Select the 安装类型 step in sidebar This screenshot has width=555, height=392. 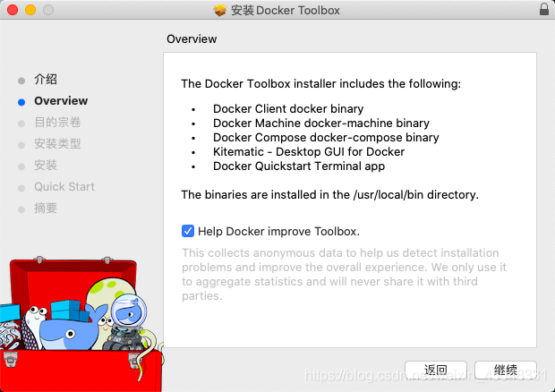(57, 143)
